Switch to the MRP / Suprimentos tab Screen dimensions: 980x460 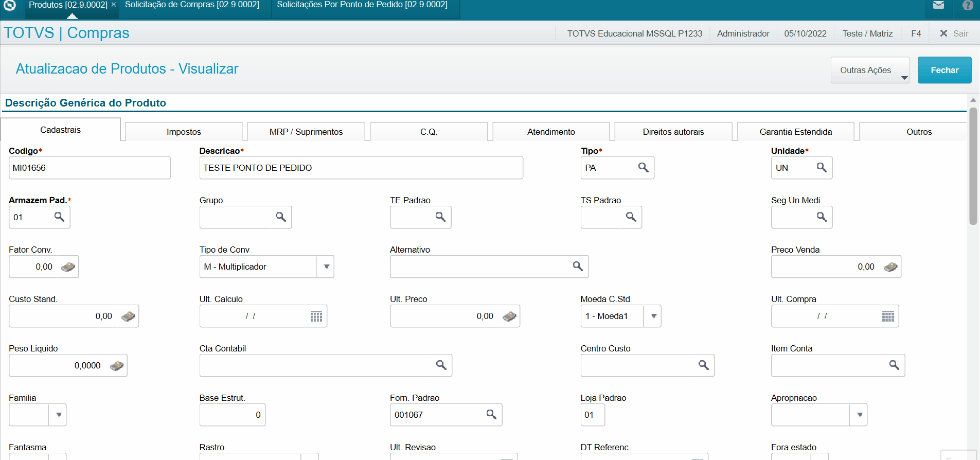(x=306, y=132)
